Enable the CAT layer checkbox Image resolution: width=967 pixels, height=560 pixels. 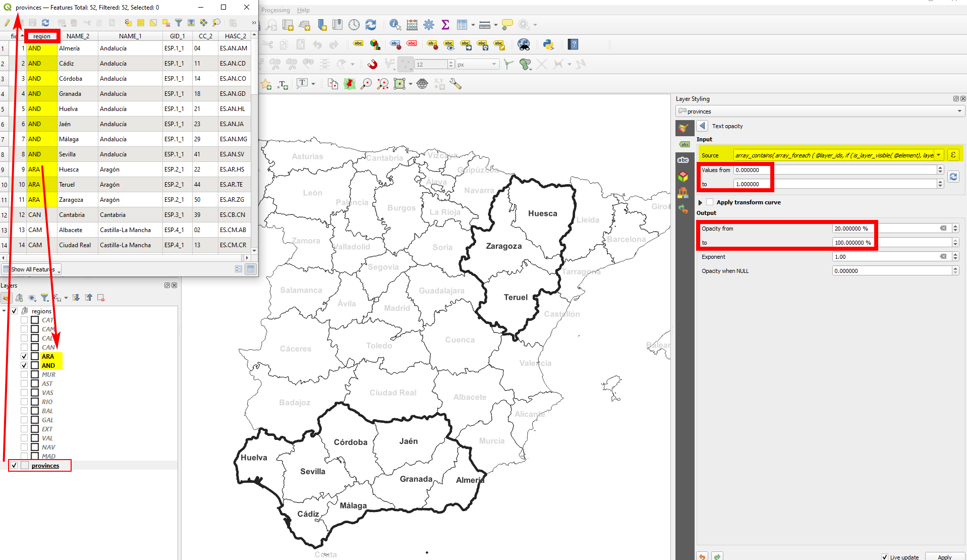pyautogui.click(x=24, y=320)
